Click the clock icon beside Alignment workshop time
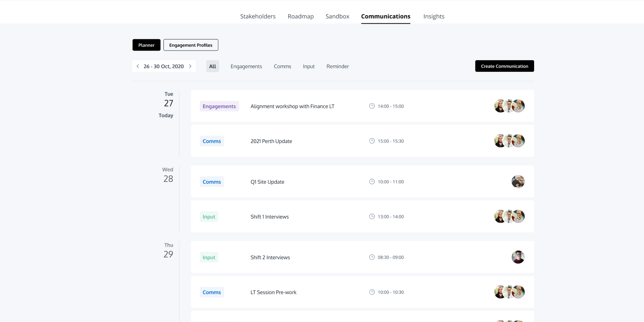The image size is (644, 322). [372, 106]
